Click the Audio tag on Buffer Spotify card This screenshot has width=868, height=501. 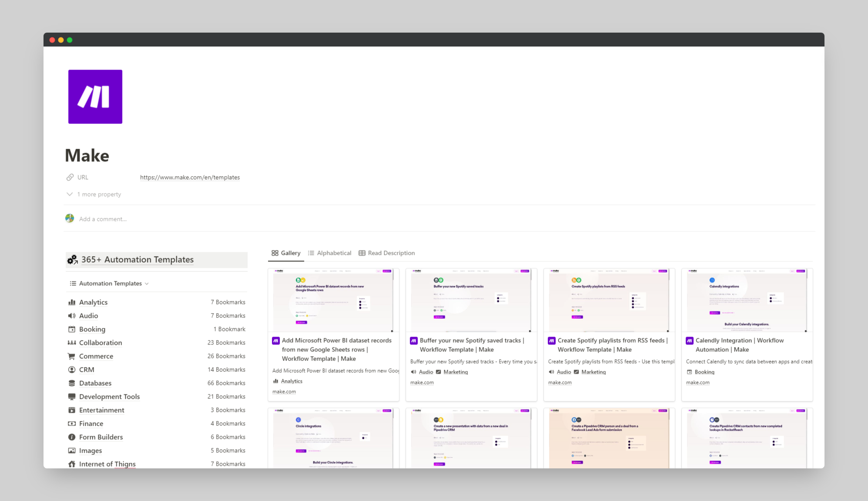(x=422, y=372)
